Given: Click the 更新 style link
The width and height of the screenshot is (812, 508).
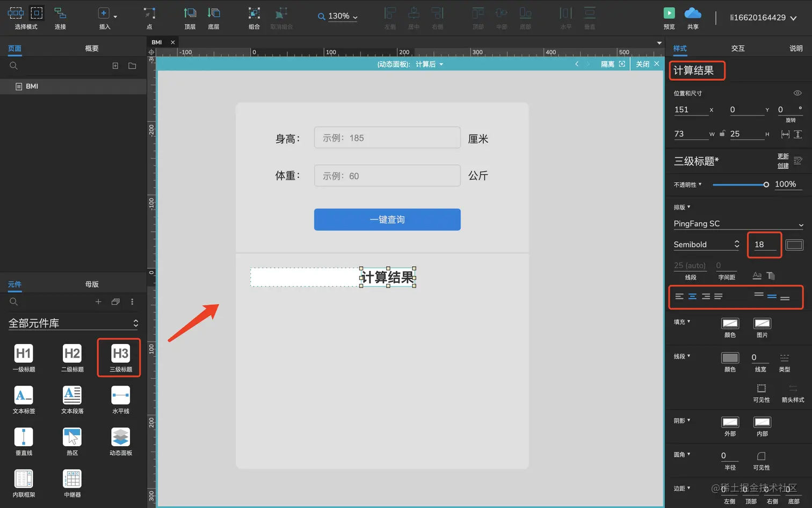Looking at the screenshot, I should tap(783, 156).
